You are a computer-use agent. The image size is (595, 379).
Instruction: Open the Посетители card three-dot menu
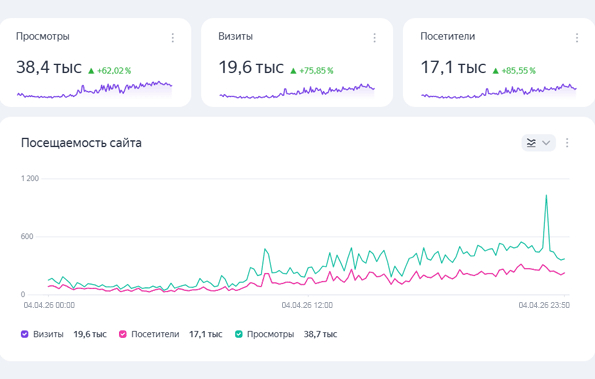click(577, 38)
